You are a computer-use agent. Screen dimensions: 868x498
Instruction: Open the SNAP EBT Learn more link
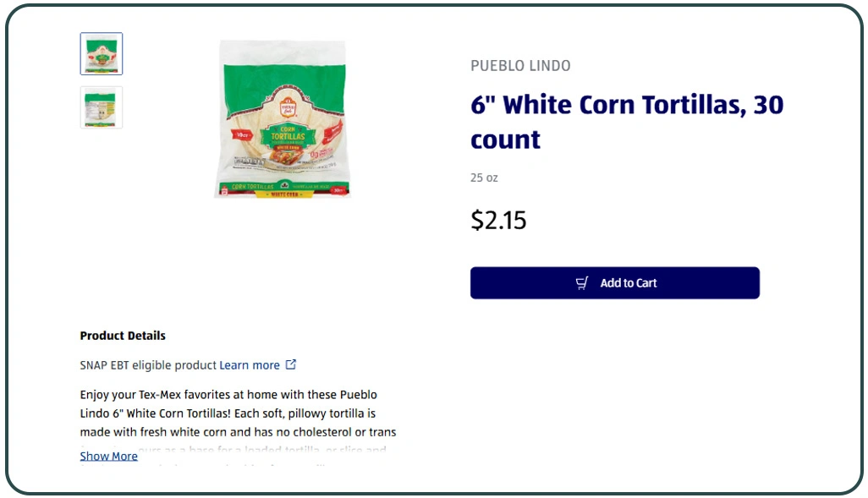pos(249,365)
